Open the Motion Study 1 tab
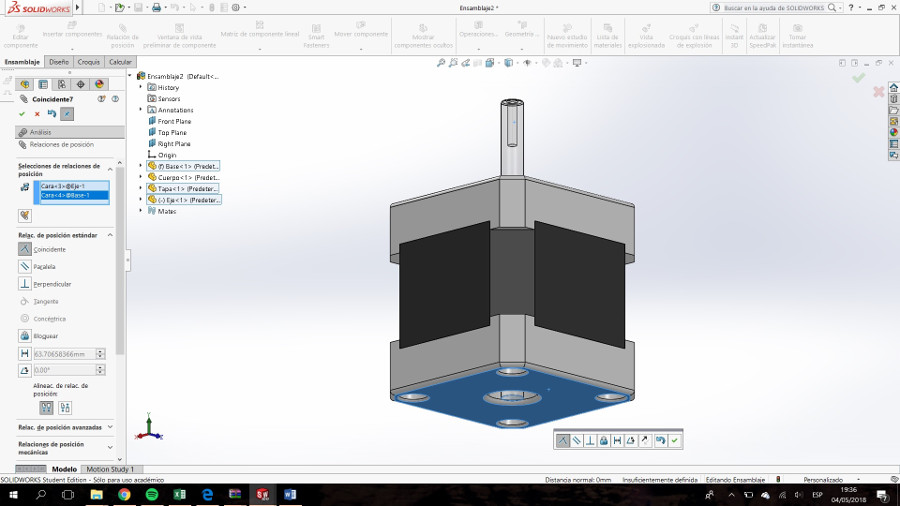Viewport: 900px width, 506px height. [x=109, y=469]
